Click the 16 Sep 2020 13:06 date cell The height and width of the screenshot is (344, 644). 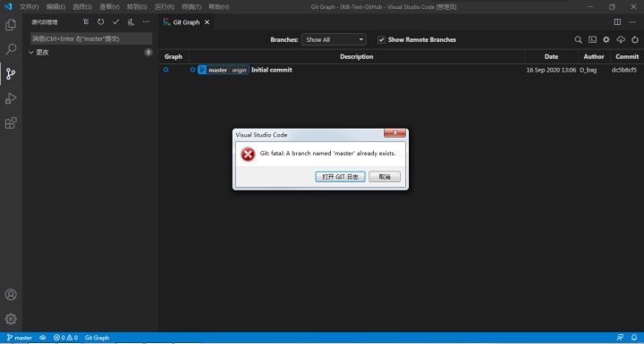click(551, 71)
